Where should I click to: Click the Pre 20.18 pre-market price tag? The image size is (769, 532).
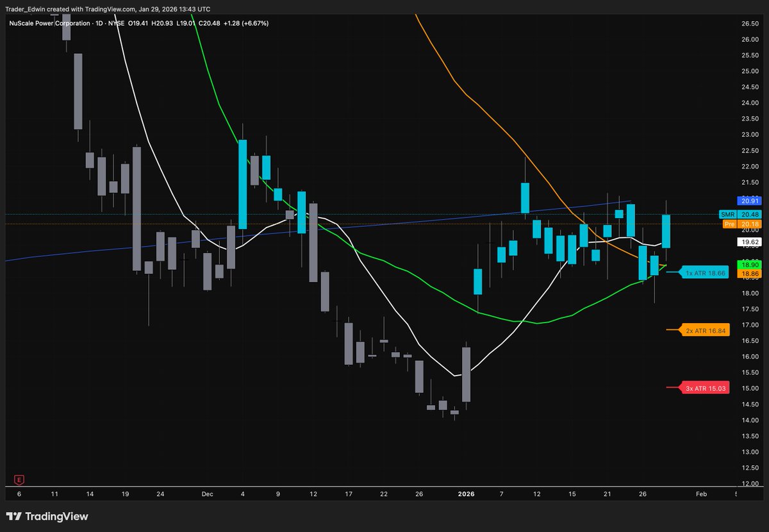(x=741, y=224)
